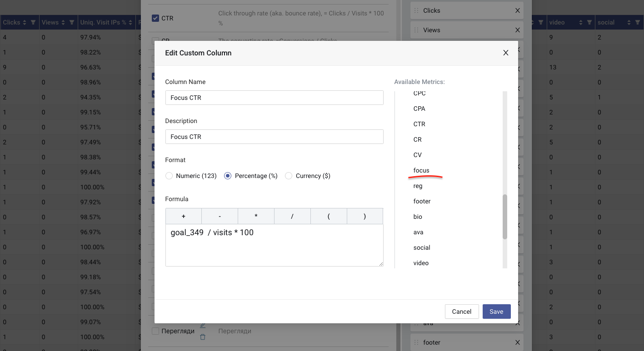This screenshot has width=644, height=351.
Task: Focus the Description field
Action: point(275,137)
